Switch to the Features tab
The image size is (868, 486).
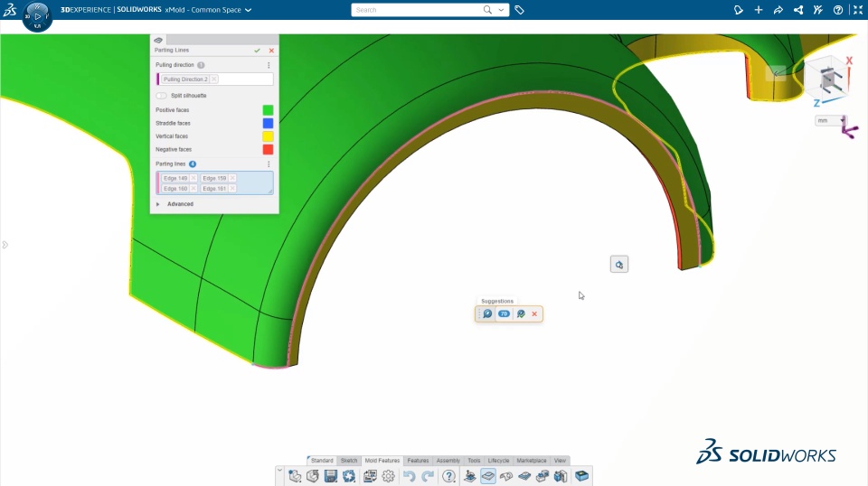(418, 461)
